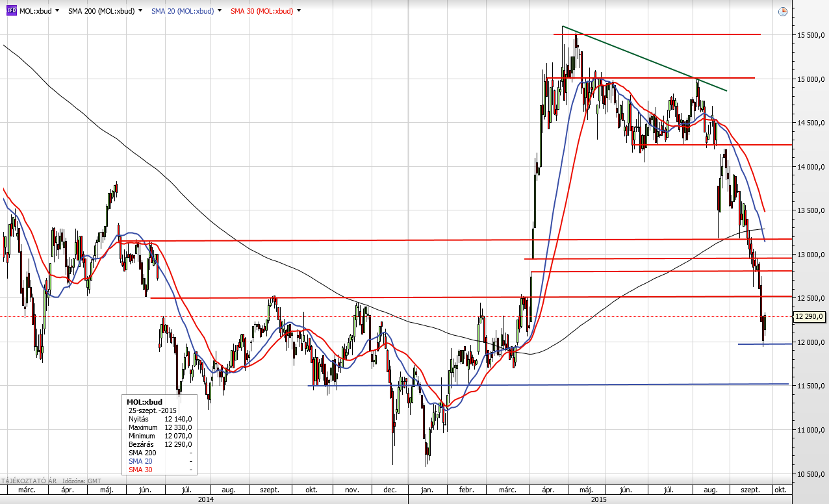Viewport: 829px width, 504px height.
Task: Select the short blue support line at 12 000
Action: click(765, 344)
